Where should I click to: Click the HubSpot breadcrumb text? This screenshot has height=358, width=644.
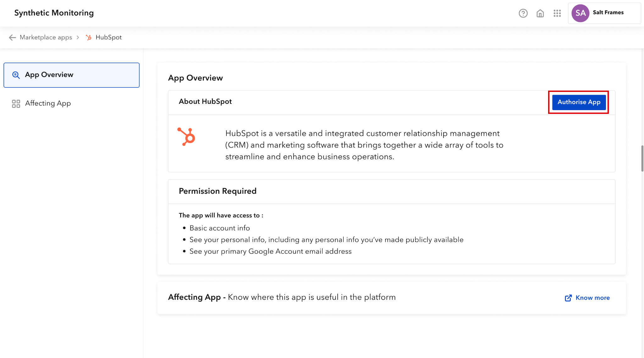108,37
